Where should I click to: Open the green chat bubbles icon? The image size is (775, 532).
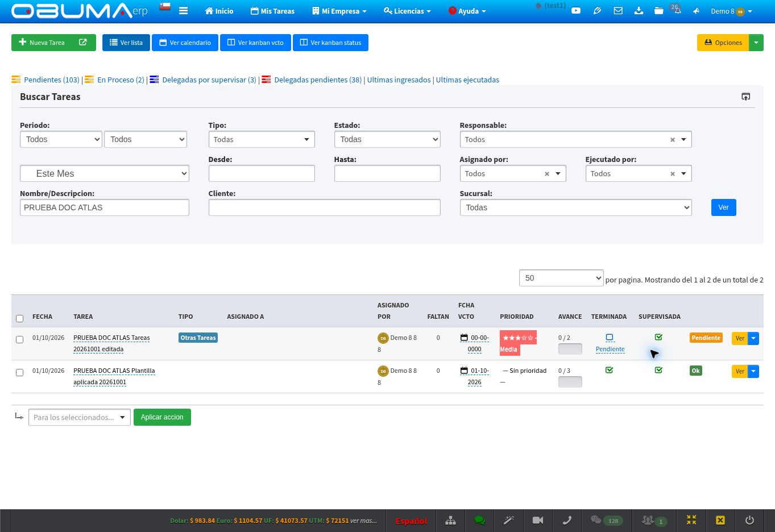point(479,520)
